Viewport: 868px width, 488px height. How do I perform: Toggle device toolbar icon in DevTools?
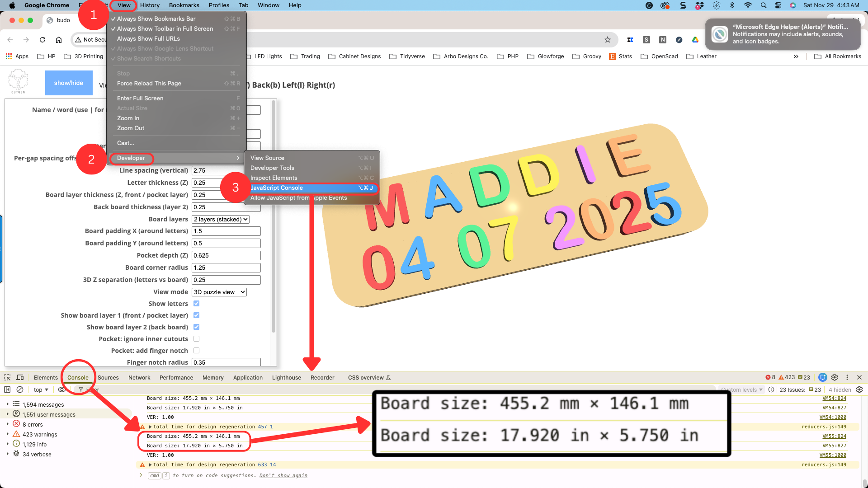(x=20, y=377)
